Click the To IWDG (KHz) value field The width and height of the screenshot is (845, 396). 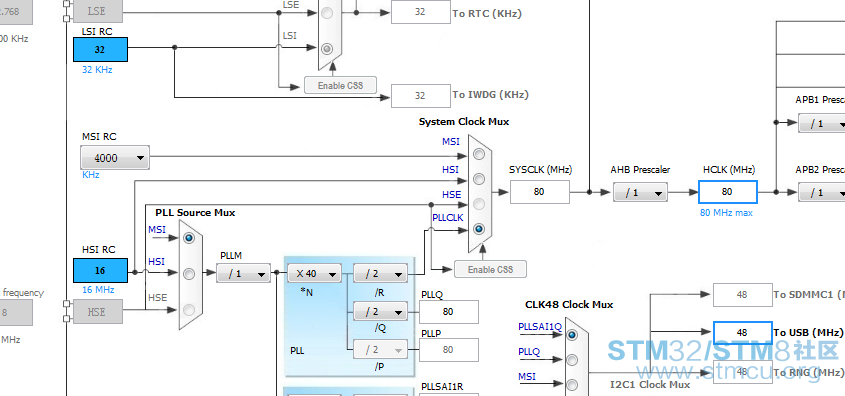tap(420, 95)
